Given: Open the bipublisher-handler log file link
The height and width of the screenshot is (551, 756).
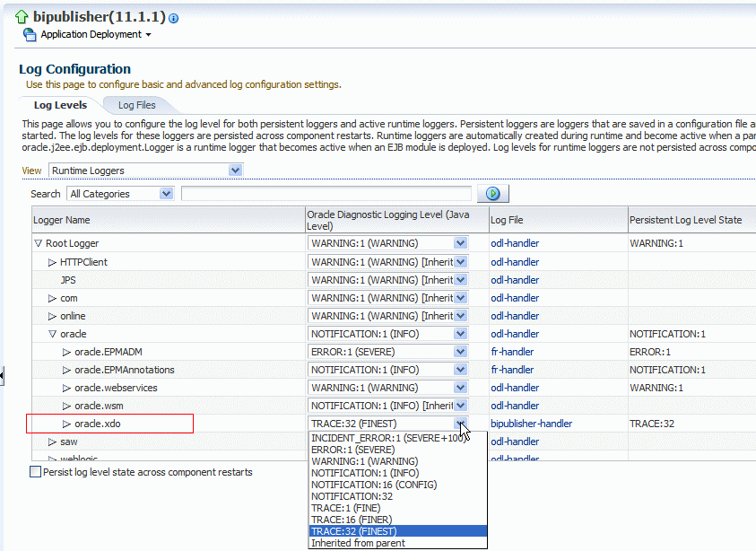Looking at the screenshot, I should [531, 424].
